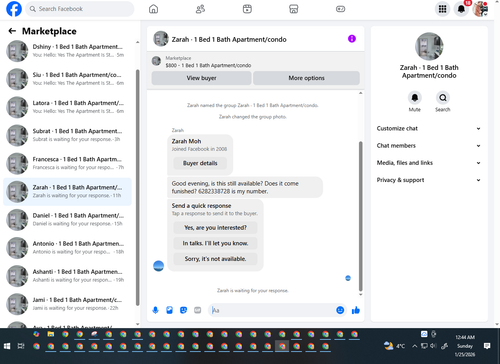
Task: Open the Friends icon in top bar
Action: (200, 9)
